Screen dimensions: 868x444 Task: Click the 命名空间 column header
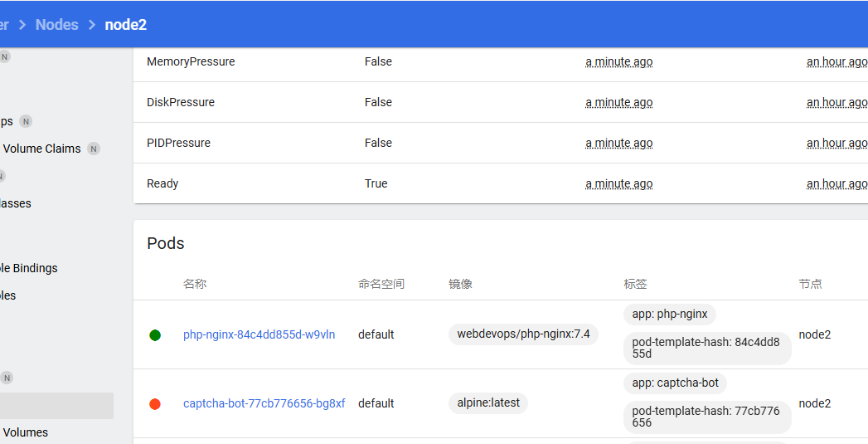pyautogui.click(x=381, y=284)
